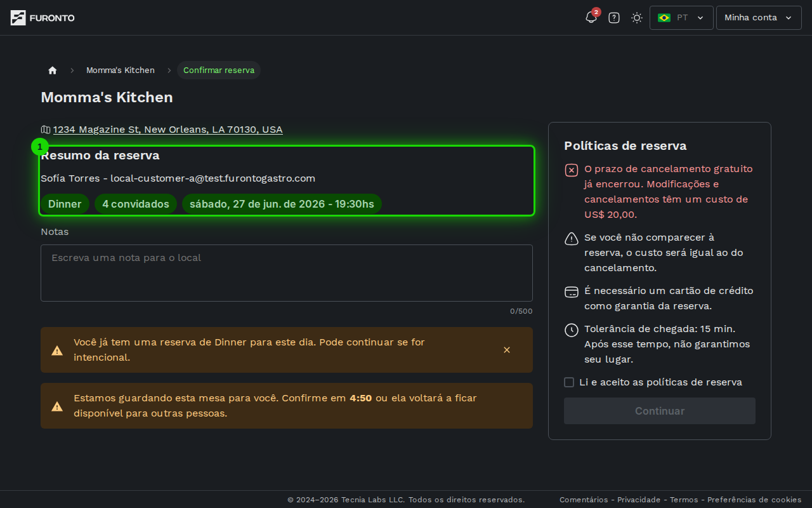Image resolution: width=812 pixels, height=508 pixels.
Task: Click the Notas label
Action: point(55,232)
